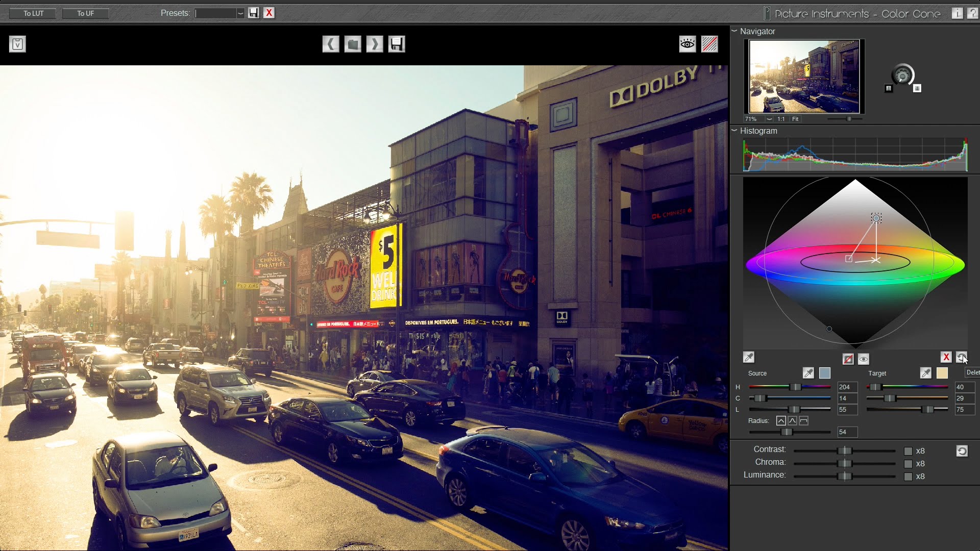Viewport: 980px width, 551px height.
Task: Click the Source Hue value field
Action: [847, 387]
